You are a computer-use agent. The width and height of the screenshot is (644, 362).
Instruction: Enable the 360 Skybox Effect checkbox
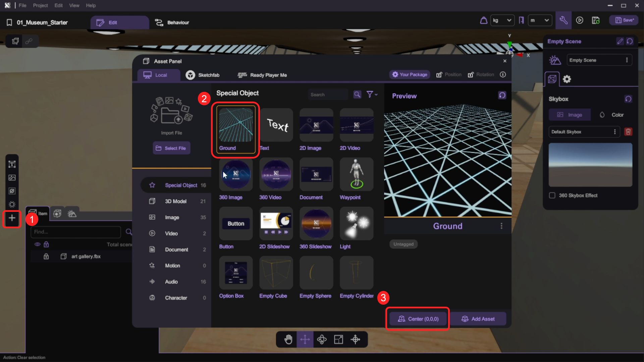point(552,195)
